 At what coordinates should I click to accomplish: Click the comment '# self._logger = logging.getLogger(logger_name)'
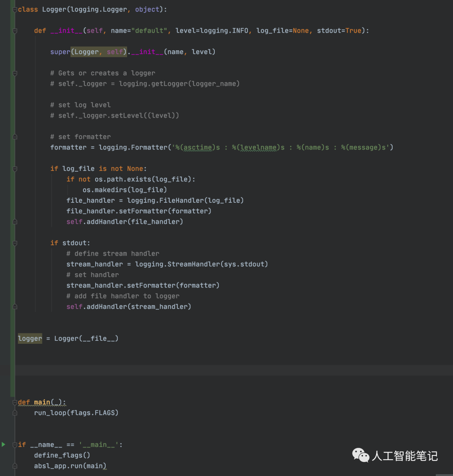pos(145,84)
